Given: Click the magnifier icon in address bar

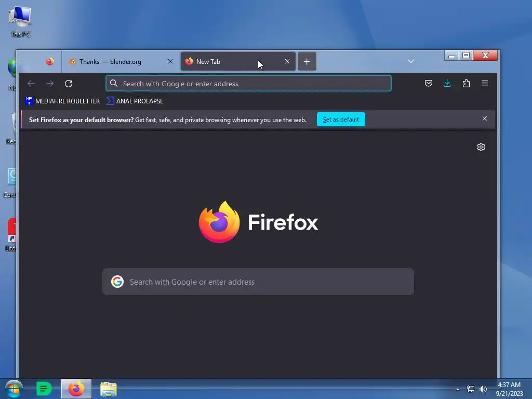Looking at the screenshot, I should (114, 84).
